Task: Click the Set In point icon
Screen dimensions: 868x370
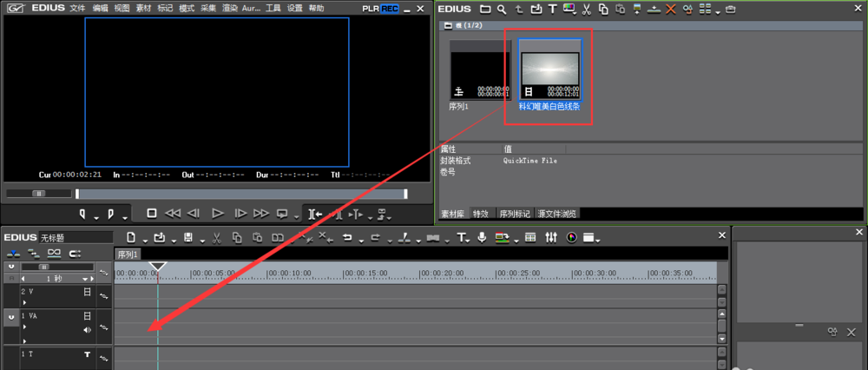Action: [83, 213]
